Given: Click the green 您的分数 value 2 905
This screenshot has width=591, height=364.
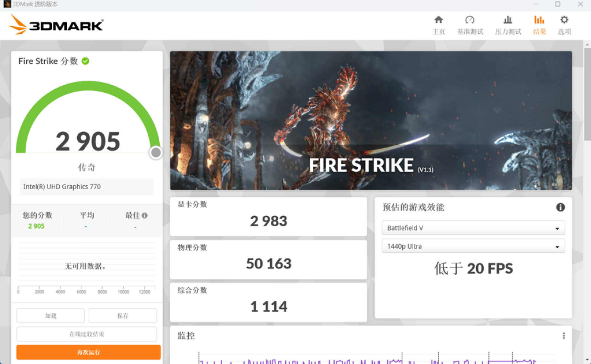Looking at the screenshot, I should pos(36,226).
